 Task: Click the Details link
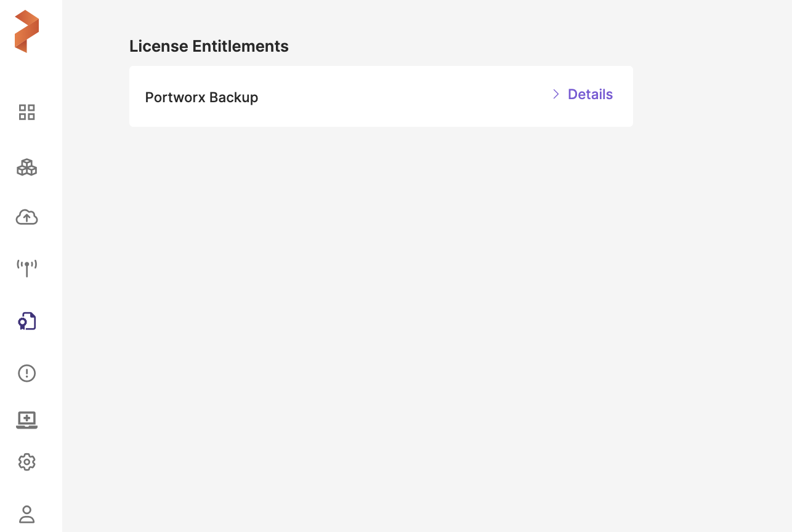coord(590,94)
